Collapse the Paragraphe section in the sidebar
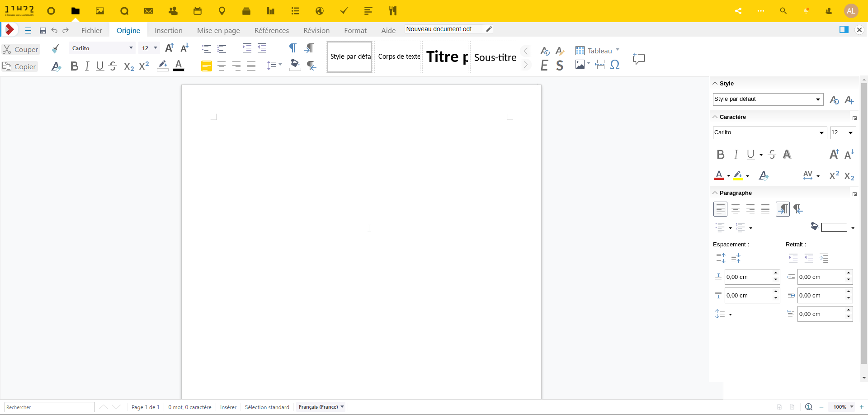The width and height of the screenshot is (868, 415). [x=715, y=193]
